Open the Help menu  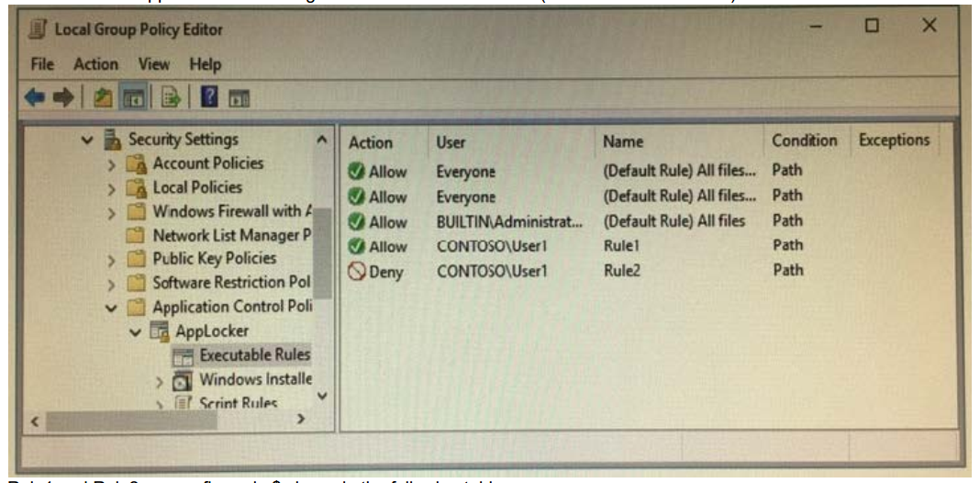click(205, 63)
